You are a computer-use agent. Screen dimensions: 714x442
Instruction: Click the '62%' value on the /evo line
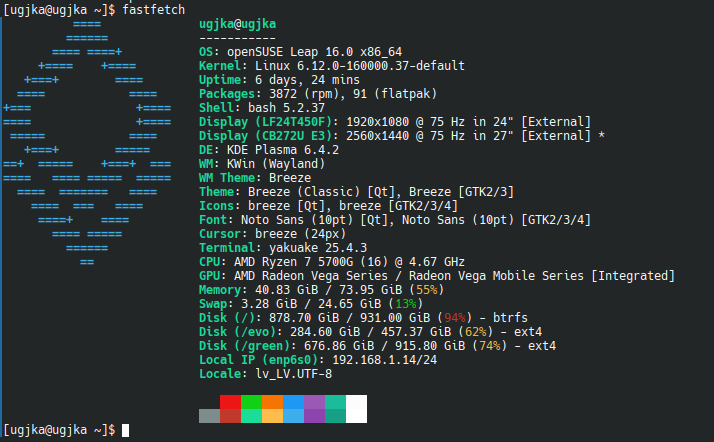475,332
